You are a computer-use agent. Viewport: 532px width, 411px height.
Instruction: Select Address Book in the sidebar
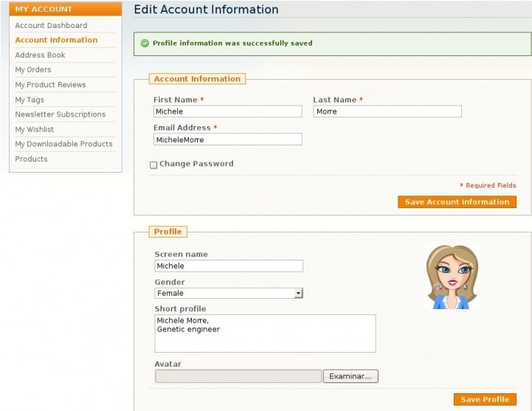click(40, 55)
